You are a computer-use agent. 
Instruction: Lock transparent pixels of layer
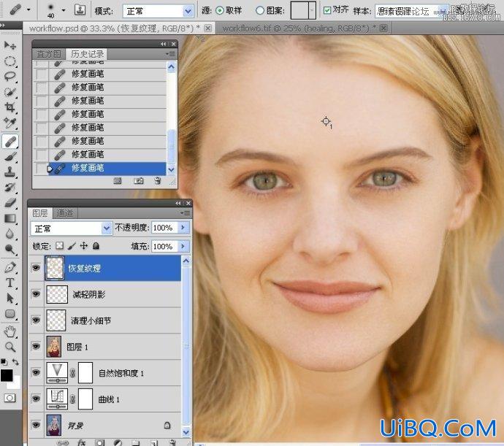click(x=60, y=246)
